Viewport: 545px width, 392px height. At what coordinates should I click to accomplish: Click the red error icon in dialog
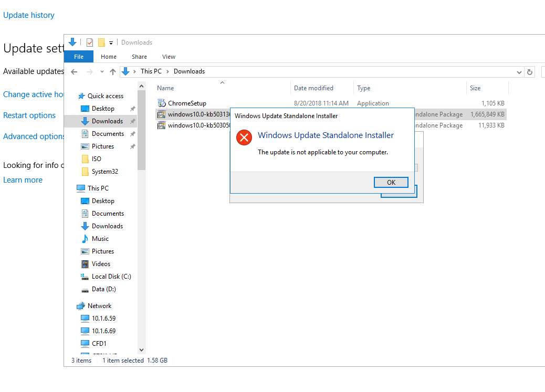click(244, 137)
